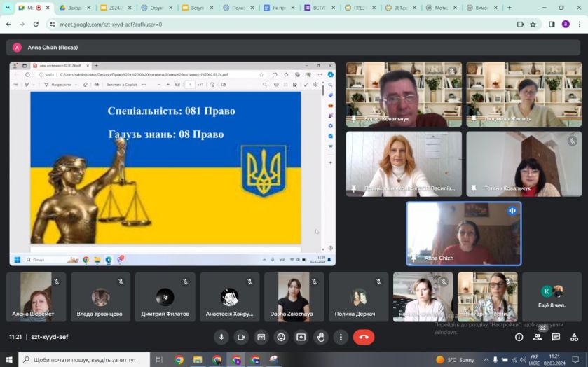Click the meeting code szt-xyyd-aef
This screenshot has height=367, width=588.
click(x=50, y=337)
